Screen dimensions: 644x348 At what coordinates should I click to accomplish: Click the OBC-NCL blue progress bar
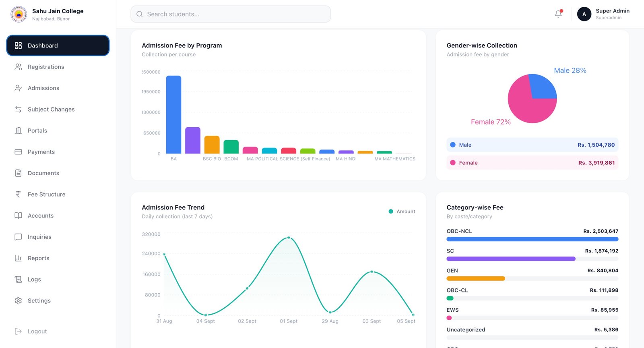[x=533, y=239]
